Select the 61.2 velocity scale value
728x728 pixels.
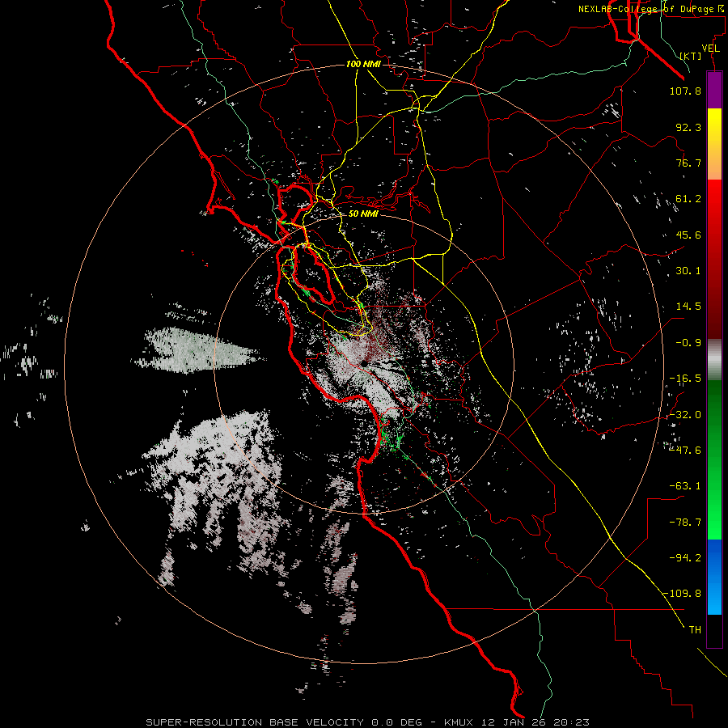pos(688,199)
